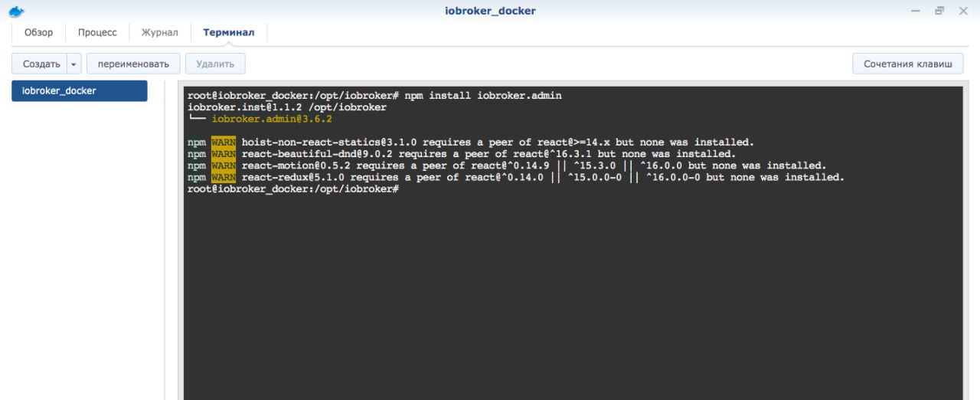Image resolution: width=980 pixels, height=400 pixels.
Task: Click the terminal prompt on the last line
Action: pyautogui.click(x=293, y=189)
